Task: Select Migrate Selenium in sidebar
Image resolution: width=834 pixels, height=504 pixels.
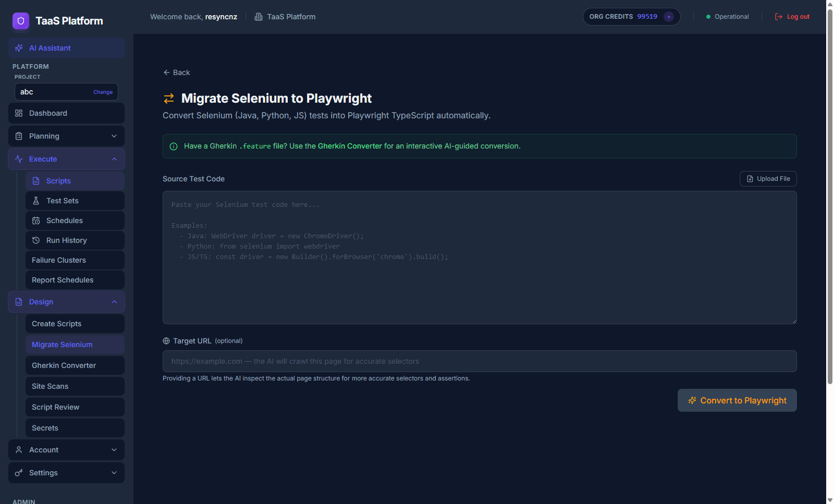Action: [62, 345]
